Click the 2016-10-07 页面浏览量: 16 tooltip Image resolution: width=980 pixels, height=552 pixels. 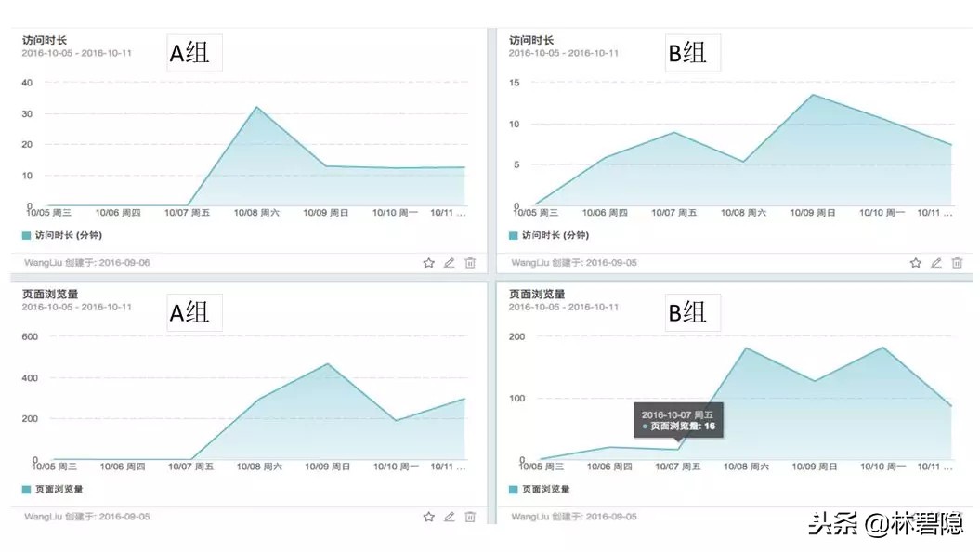coord(678,420)
